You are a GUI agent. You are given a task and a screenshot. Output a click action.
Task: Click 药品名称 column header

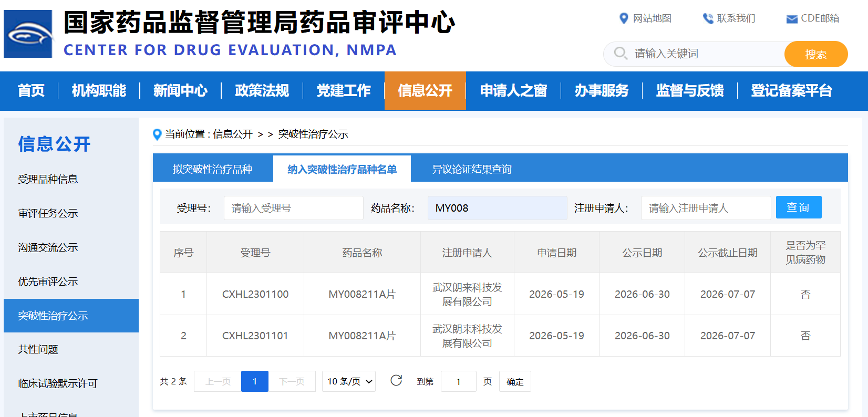pyautogui.click(x=362, y=253)
